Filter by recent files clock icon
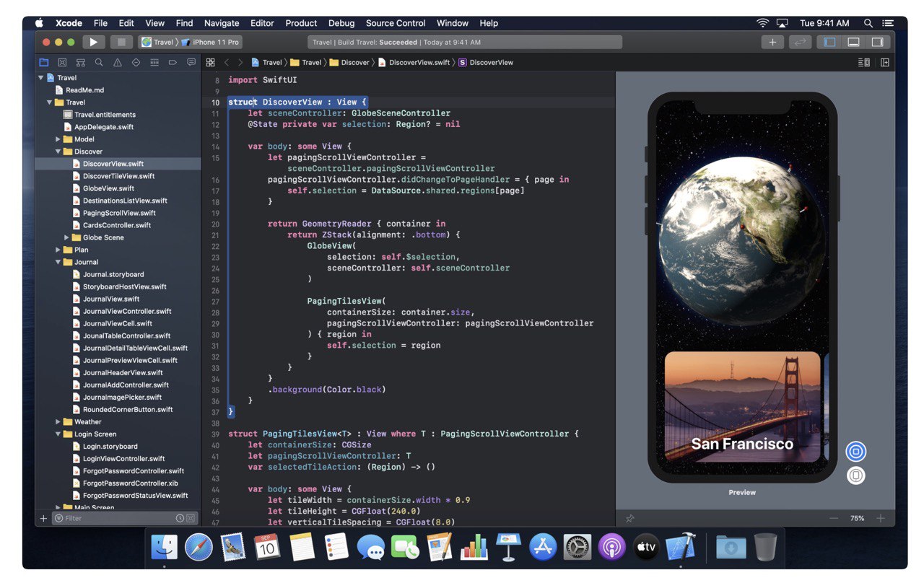 pos(180,518)
